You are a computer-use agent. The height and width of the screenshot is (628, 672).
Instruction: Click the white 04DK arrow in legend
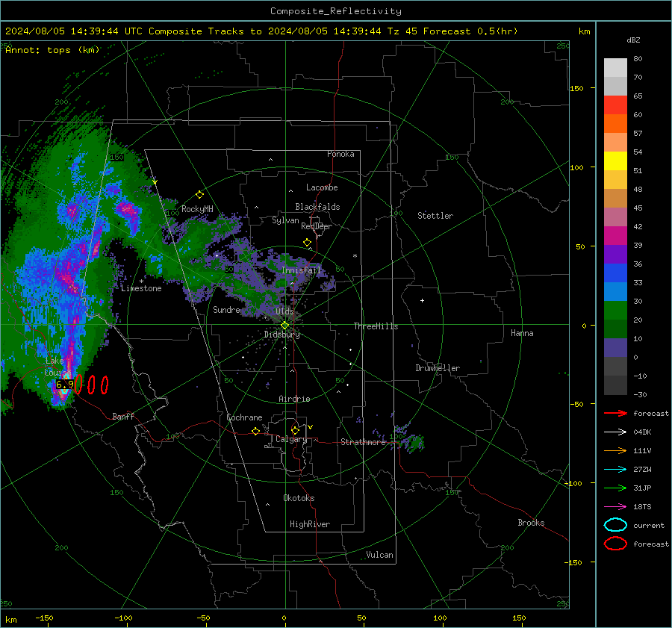point(615,432)
